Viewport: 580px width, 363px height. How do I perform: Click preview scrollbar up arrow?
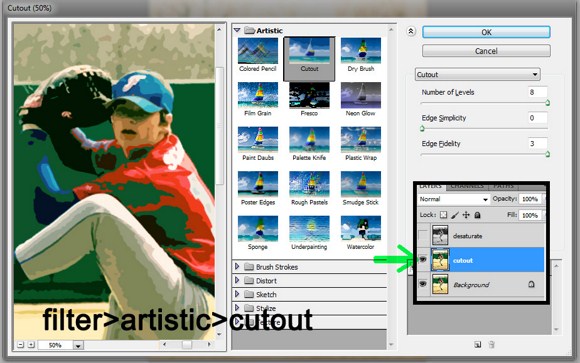(x=219, y=29)
